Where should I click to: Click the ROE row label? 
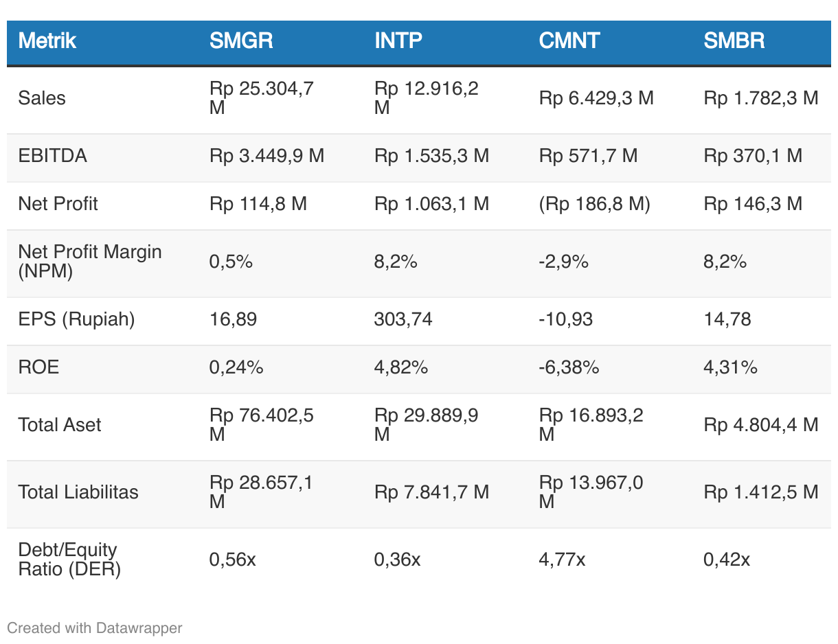(x=39, y=367)
